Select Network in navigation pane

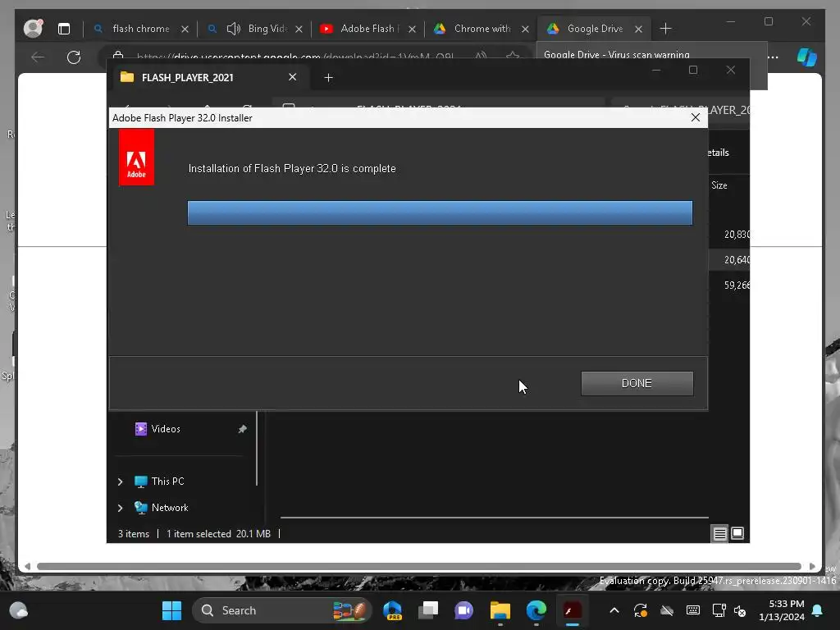click(x=170, y=507)
